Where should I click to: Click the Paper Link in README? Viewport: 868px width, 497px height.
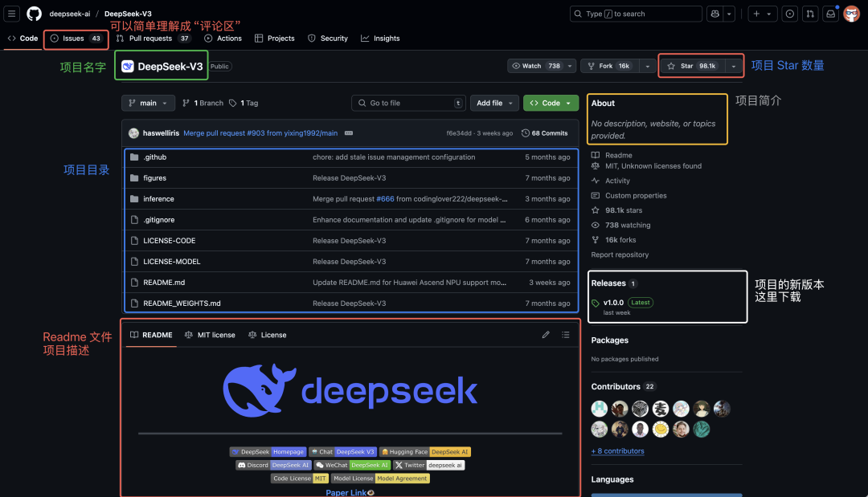coord(346,492)
